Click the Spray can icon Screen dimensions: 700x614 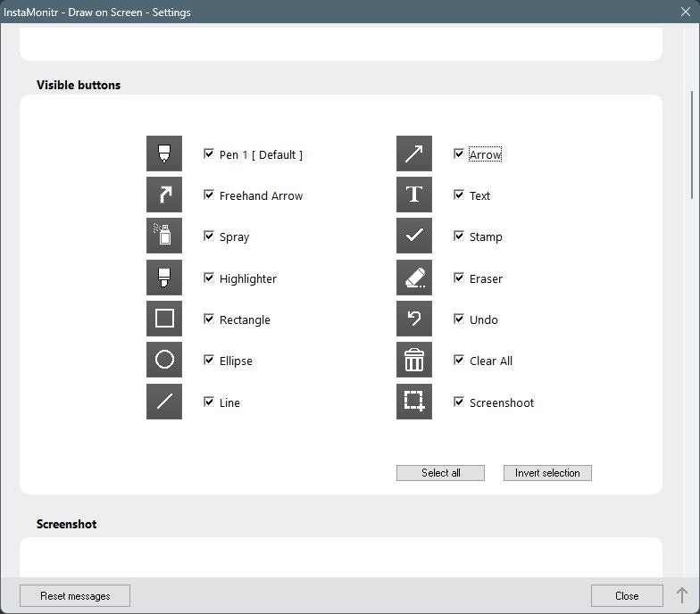point(164,236)
